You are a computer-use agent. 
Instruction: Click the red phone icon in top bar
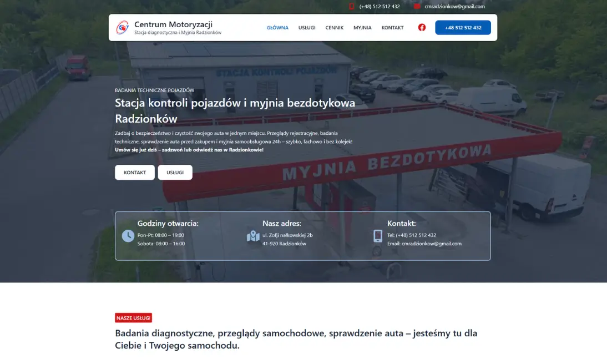click(352, 6)
